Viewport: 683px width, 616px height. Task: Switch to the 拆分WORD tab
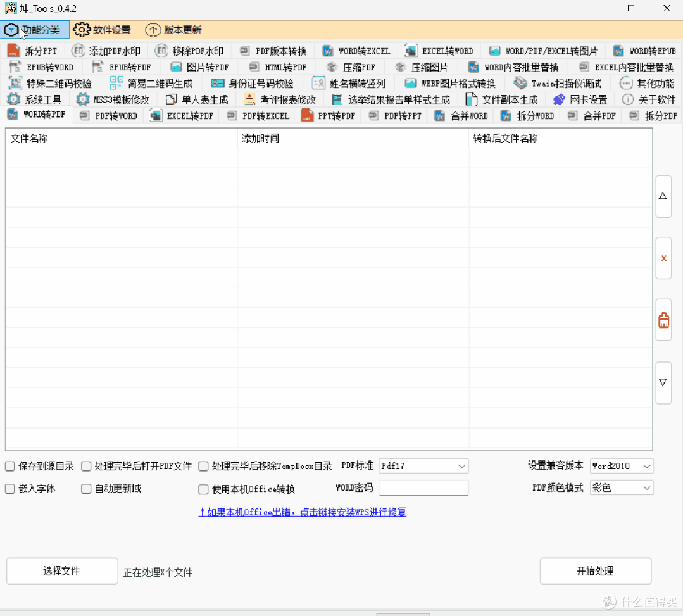tap(527, 116)
